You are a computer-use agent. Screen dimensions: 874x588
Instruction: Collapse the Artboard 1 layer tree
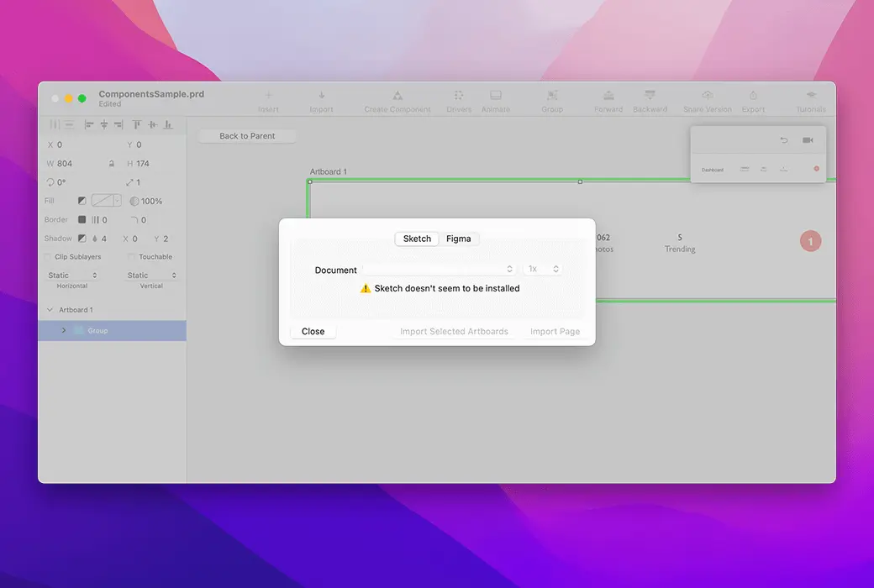(x=50, y=310)
